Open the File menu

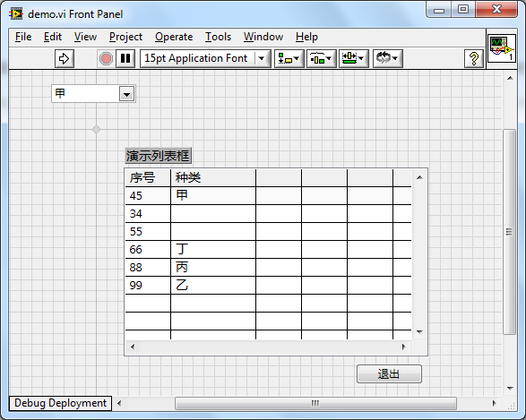click(x=23, y=37)
